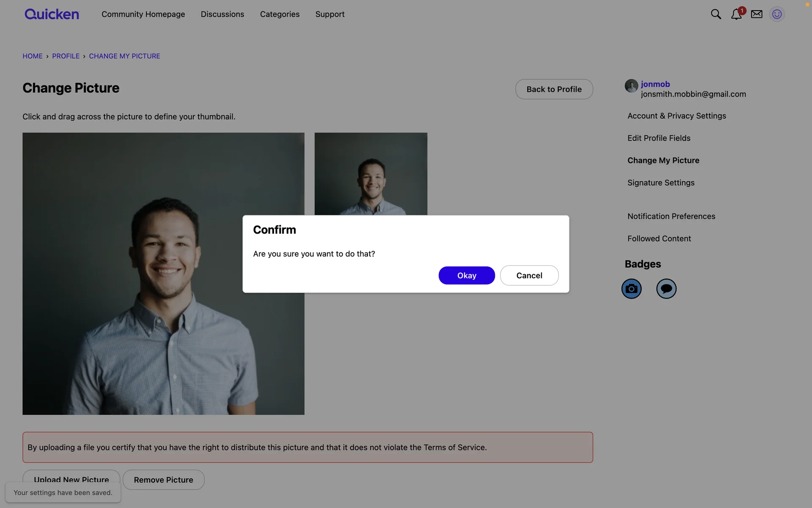The image size is (812, 508).
Task: Select Notification Preferences in the sidebar
Action: (x=671, y=216)
